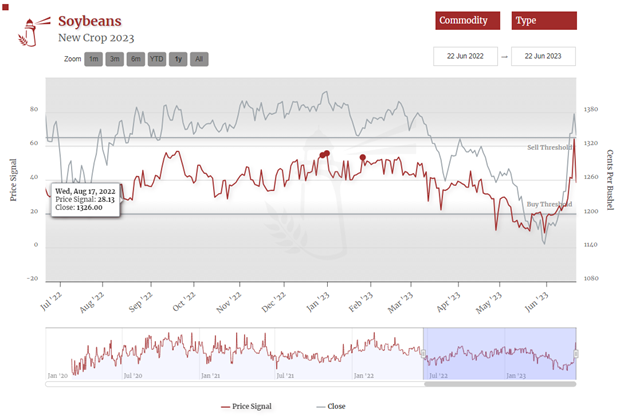Screen dimensions: 624x418
Task: Click the Cents Per Bushel axis title
Action: [x=610, y=180]
